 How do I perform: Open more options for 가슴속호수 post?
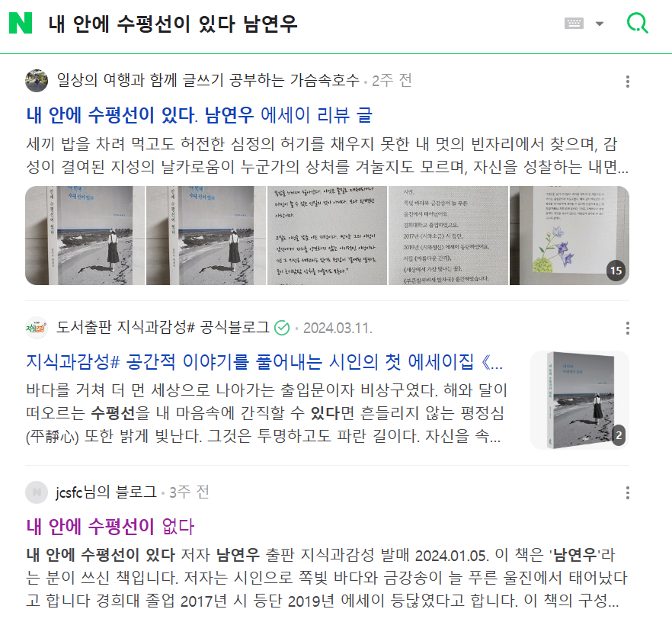coord(628,82)
